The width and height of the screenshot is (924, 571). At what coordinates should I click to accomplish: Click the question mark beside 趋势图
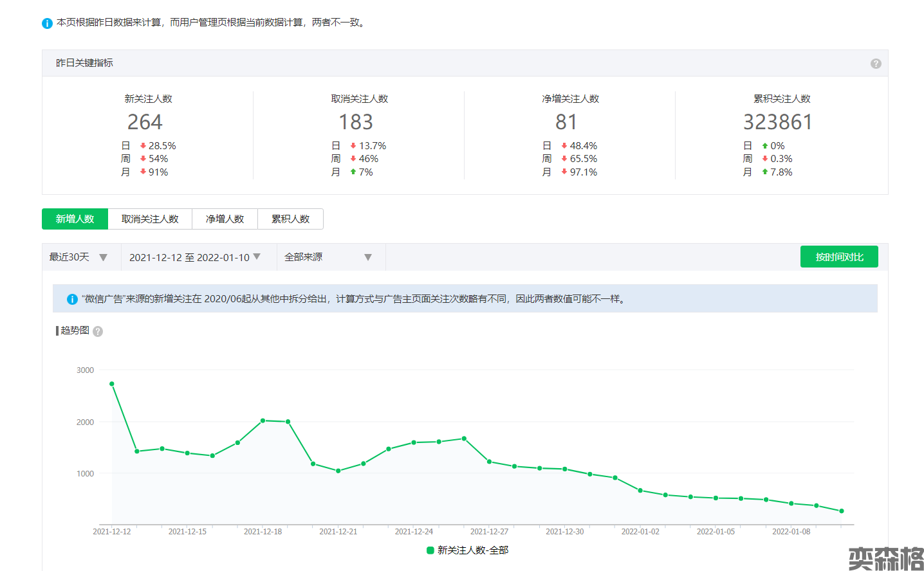[x=98, y=331]
